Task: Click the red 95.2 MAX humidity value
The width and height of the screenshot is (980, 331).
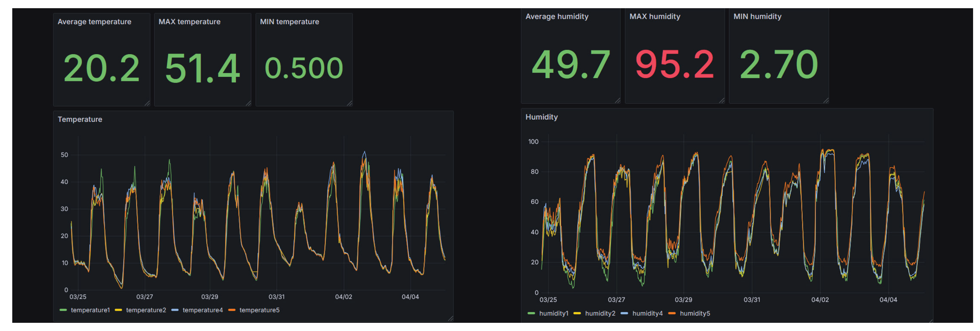Action: (x=674, y=65)
